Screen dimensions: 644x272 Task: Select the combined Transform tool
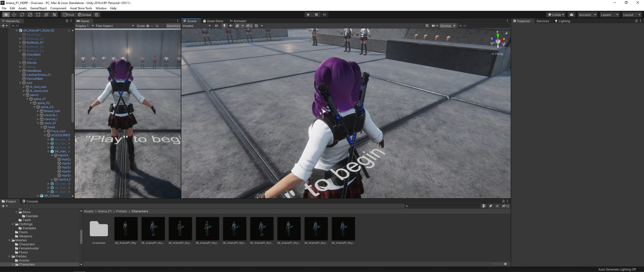[x=46, y=15]
